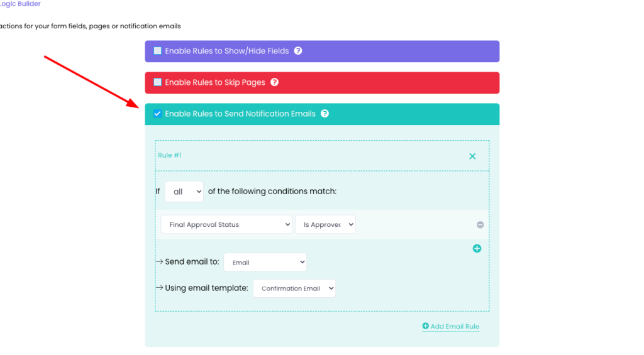Open the Confirmation Email template dropdown

[x=294, y=288]
